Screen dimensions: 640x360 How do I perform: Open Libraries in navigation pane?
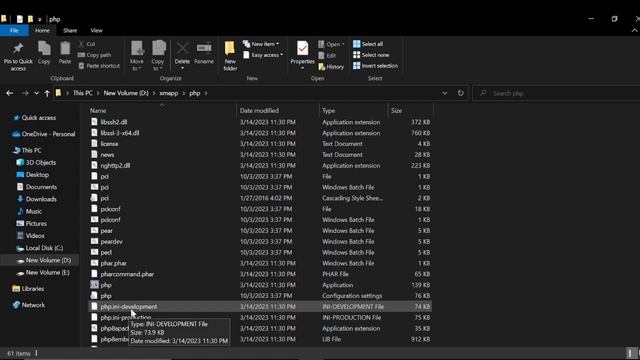[29, 289]
